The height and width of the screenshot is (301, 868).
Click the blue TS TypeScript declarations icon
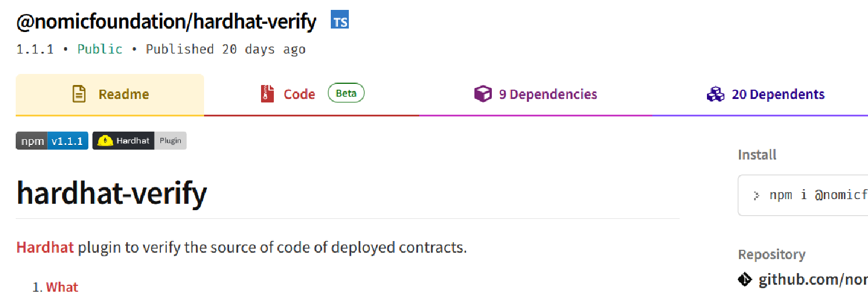[x=340, y=20]
